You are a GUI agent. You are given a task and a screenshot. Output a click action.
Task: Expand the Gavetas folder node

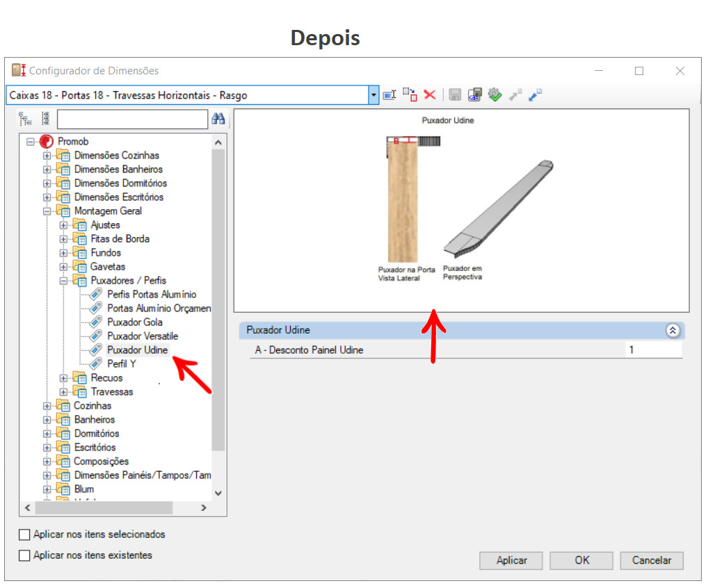click(64, 267)
